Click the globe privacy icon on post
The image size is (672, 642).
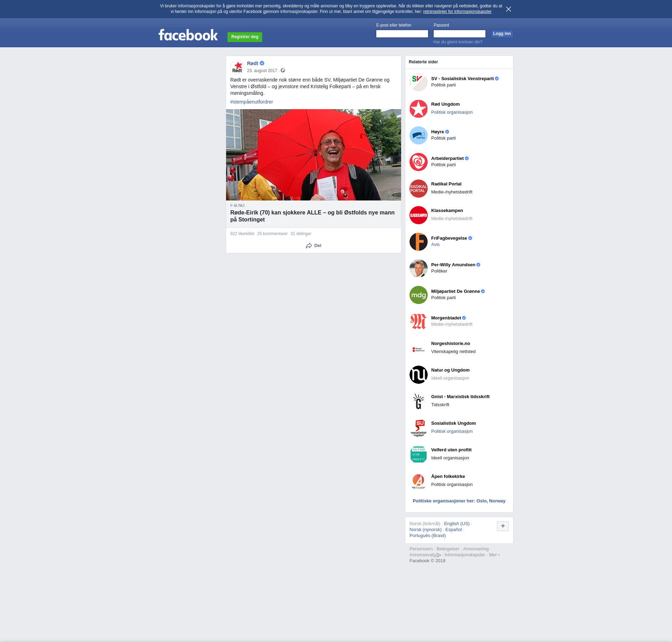[283, 71]
